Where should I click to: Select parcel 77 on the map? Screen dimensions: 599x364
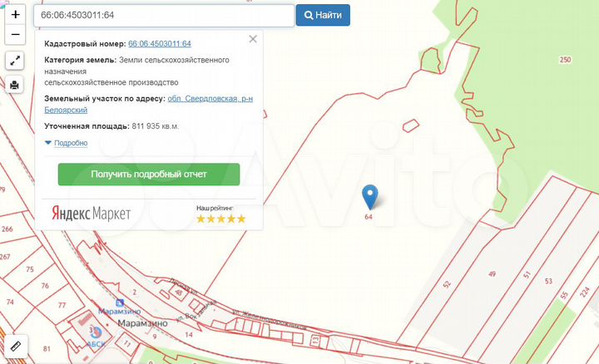(x=62, y=305)
